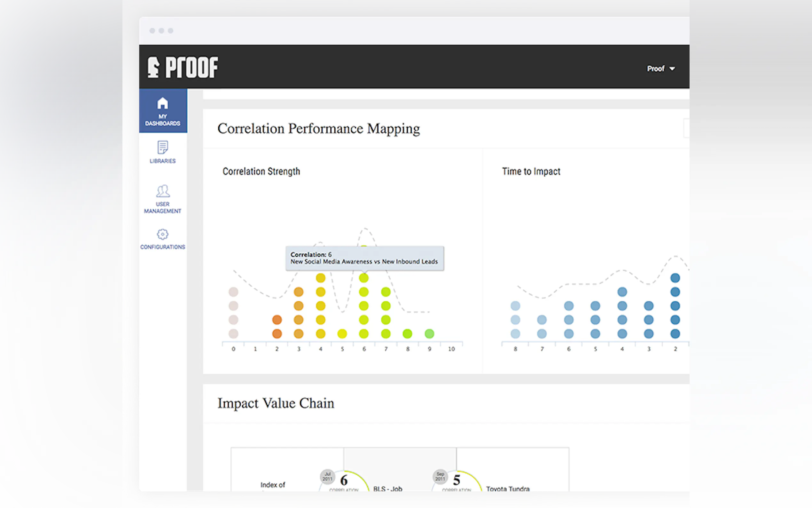Click the Correlation 6 tooltip box
The width and height of the screenshot is (812, 508).
click(x=364, y=258)
